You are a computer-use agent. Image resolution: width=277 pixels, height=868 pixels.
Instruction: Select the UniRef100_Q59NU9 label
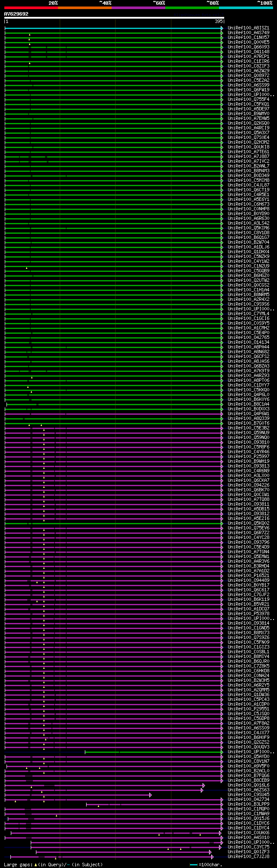click(x=248, y=433)
